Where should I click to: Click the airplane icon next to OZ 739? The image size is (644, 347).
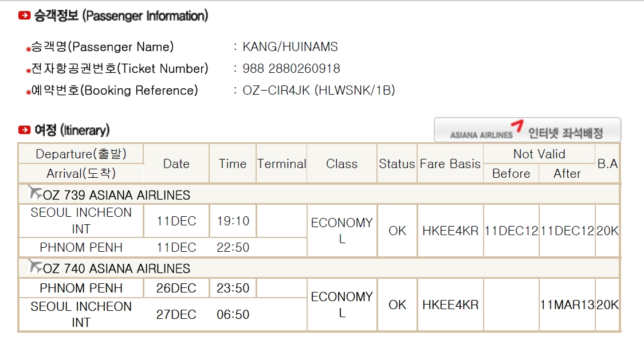coord(35,192)
